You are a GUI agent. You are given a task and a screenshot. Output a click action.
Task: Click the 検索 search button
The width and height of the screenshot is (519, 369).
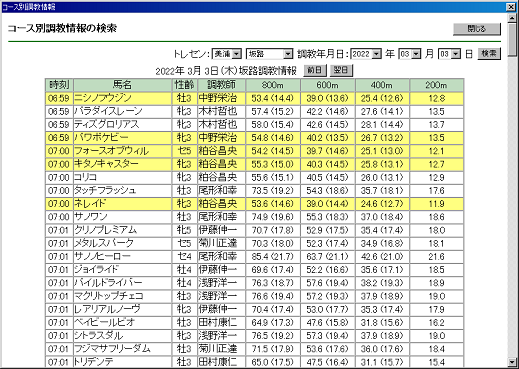click(x=489, y=53)
